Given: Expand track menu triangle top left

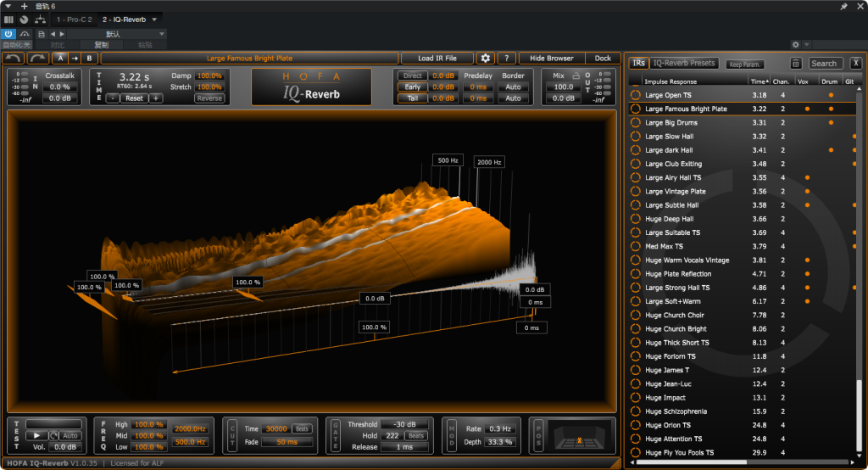Looking at the screenshot, I should point(8,6).
